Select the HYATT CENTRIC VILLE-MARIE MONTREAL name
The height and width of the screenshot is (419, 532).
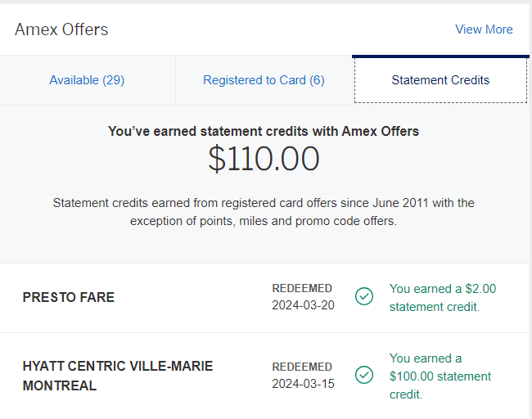(118, 376)
